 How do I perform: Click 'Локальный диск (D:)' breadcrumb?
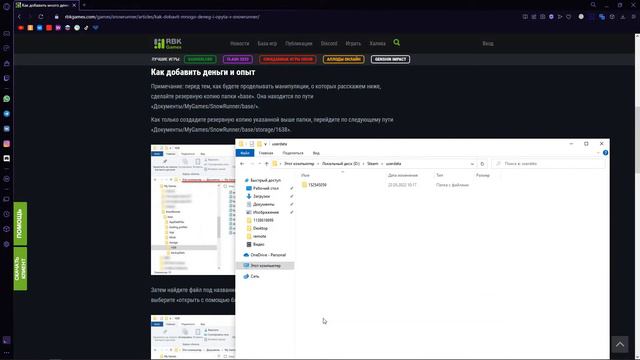point(341,164)
